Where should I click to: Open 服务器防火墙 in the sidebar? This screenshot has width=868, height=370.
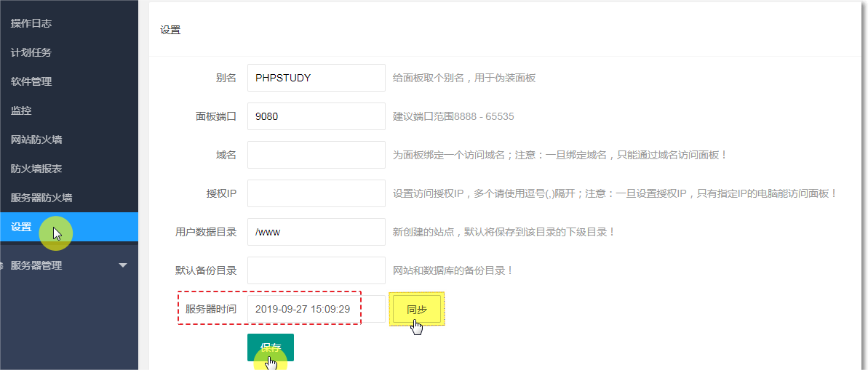[41, 198]
